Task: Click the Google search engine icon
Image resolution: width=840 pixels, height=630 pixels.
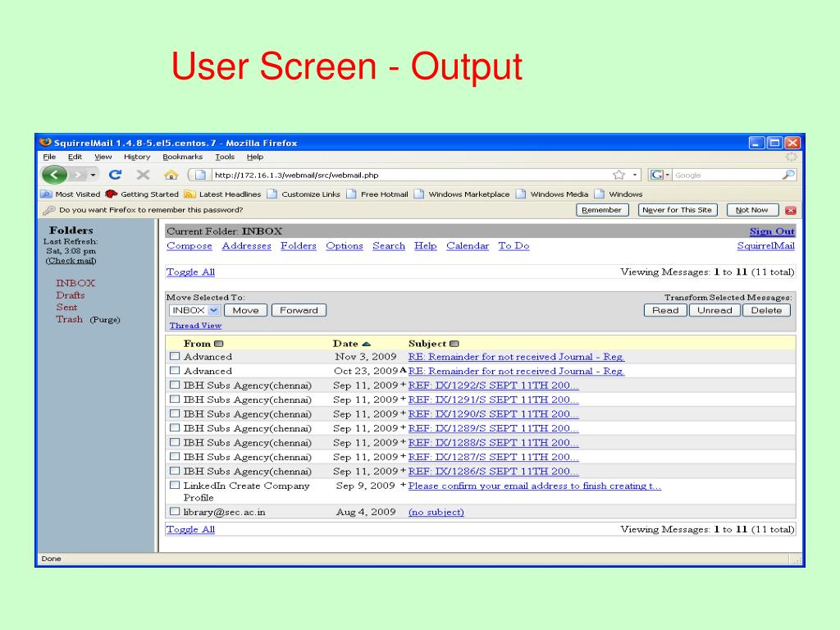Action: pos(657,175)
